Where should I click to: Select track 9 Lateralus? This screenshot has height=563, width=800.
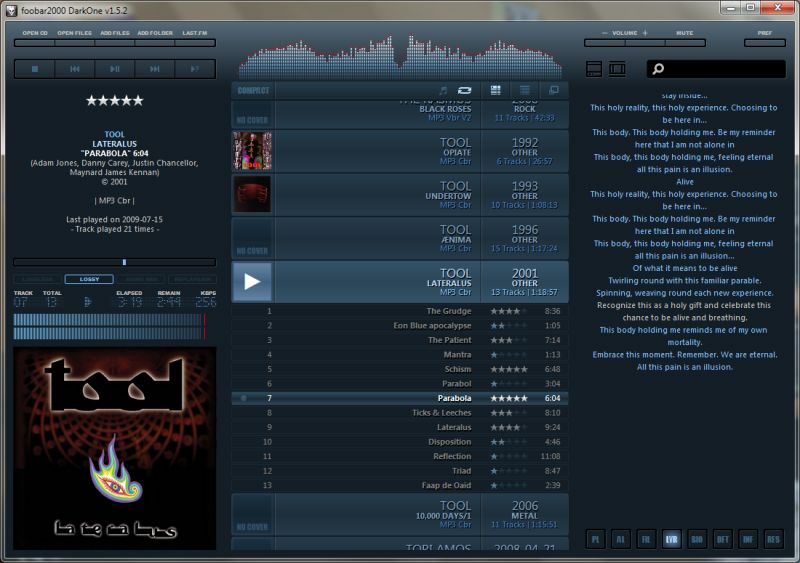(400, 427)
